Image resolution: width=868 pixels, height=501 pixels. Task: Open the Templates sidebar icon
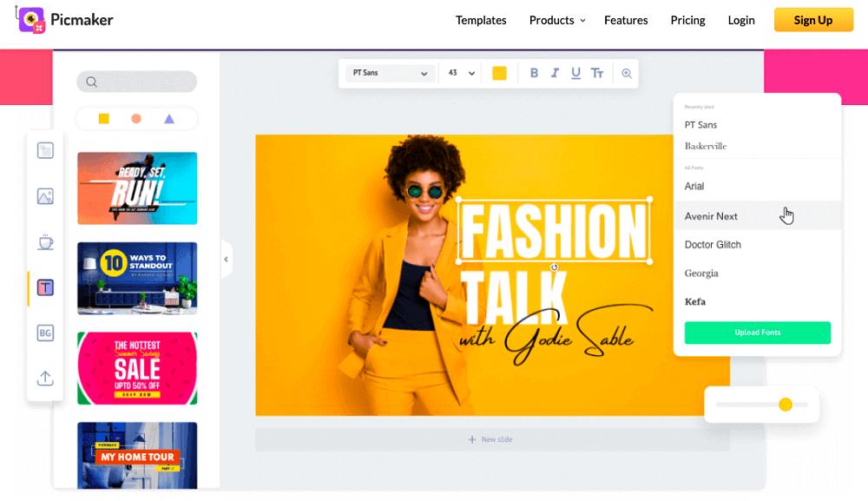[x=45, y=150]
